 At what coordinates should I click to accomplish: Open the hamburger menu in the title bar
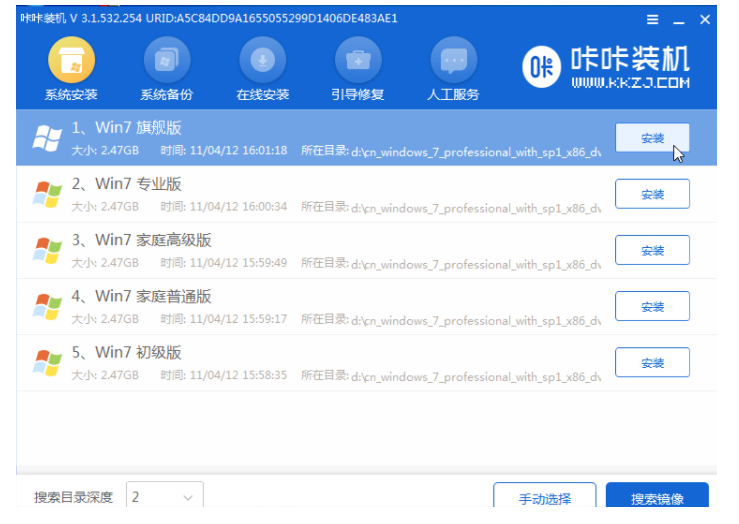652,19
